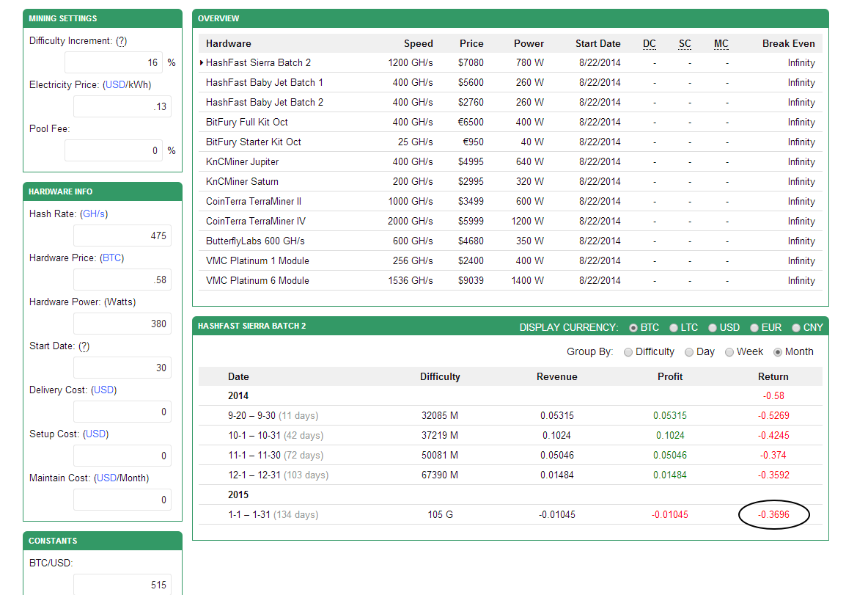Click the 1-1 – 1-31 date row
The width and height of the screenshot is (868, 595).
pyautogui.click(x=510, y=515)
